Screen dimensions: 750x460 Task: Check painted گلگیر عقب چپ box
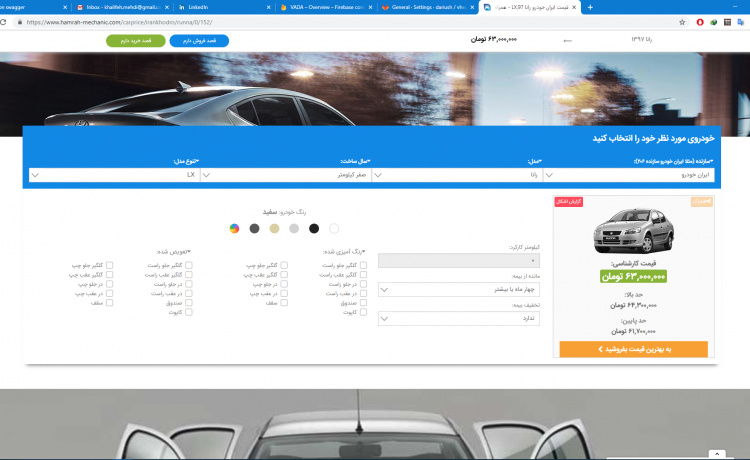point(284,274)
